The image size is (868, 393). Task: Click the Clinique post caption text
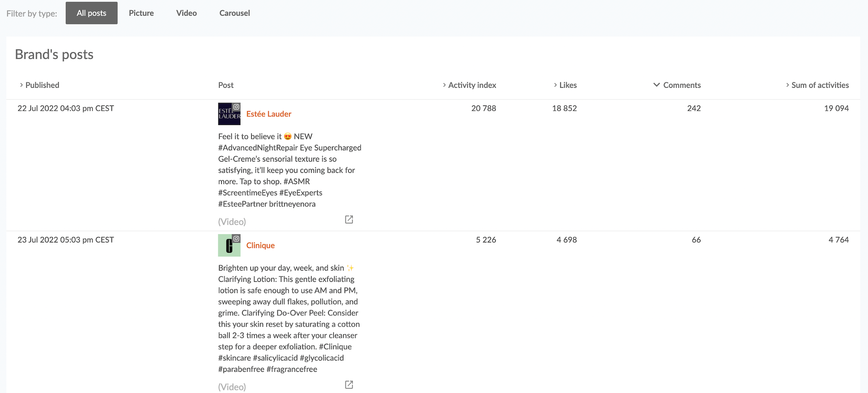[288, 318]
